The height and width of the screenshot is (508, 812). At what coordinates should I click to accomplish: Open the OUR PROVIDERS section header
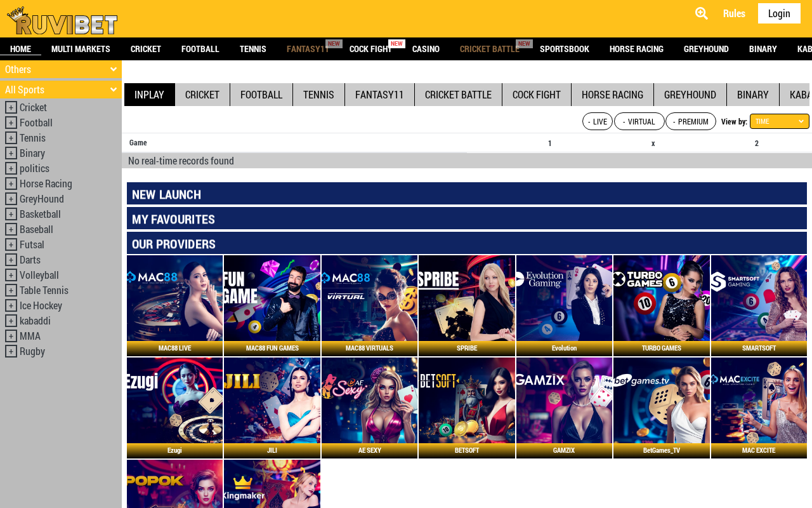[467, 243]
